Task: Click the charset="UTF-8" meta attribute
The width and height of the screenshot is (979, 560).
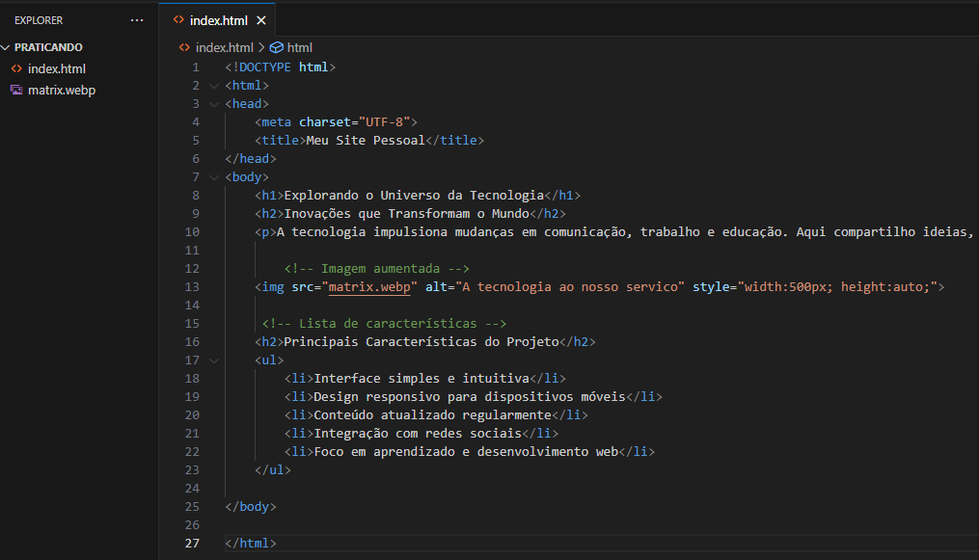Action: pos(355,122)
